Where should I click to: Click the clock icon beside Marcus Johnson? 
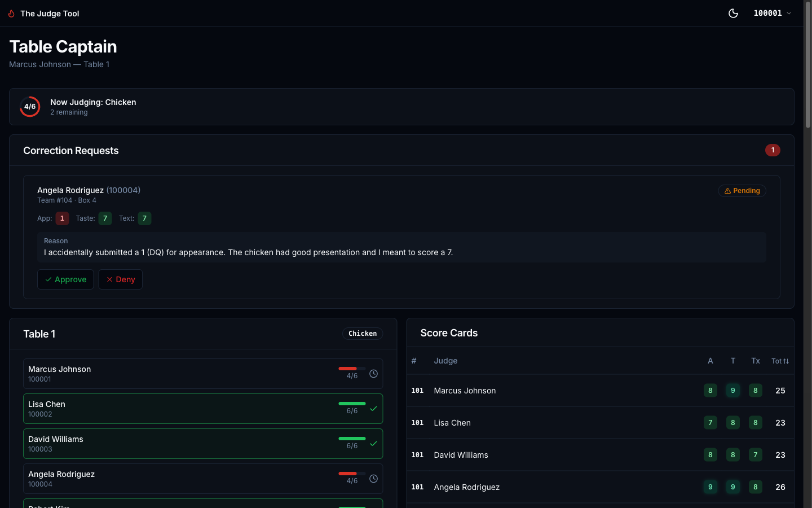pos(373,374)
